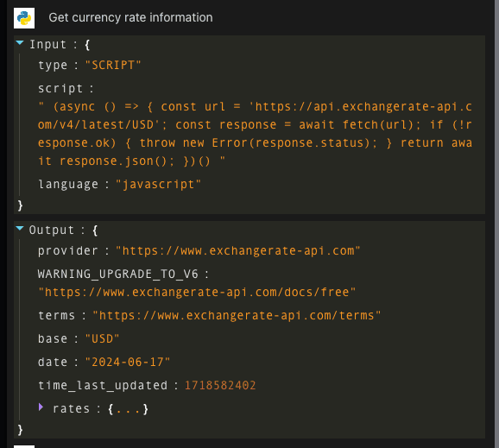This screenshot has width=499, height=448.
Task: Select the language value "javascript"
Action: coord(159,184)
